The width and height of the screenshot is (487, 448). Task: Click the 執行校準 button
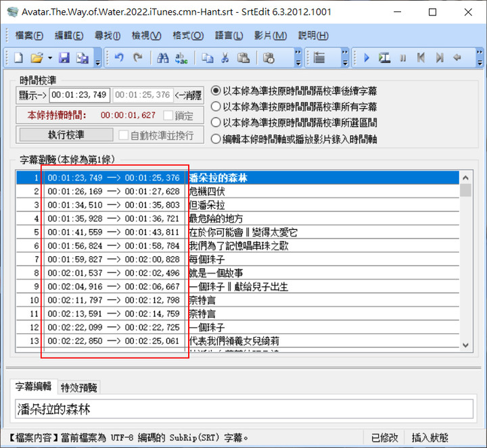[x=66, y=135]
